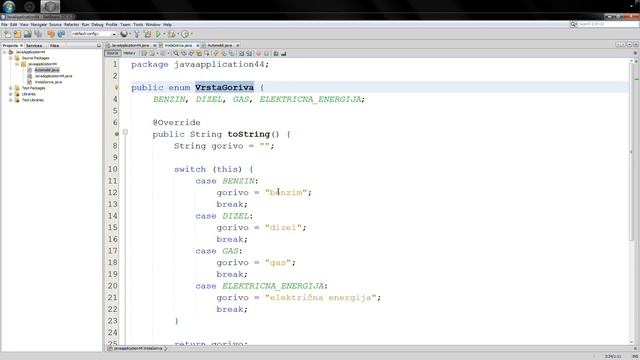Image resolution: width=640 pixels, height=360 pixels.
Task: Collapse the javaapplication44 package node
Action: click(x=17, y=64)
